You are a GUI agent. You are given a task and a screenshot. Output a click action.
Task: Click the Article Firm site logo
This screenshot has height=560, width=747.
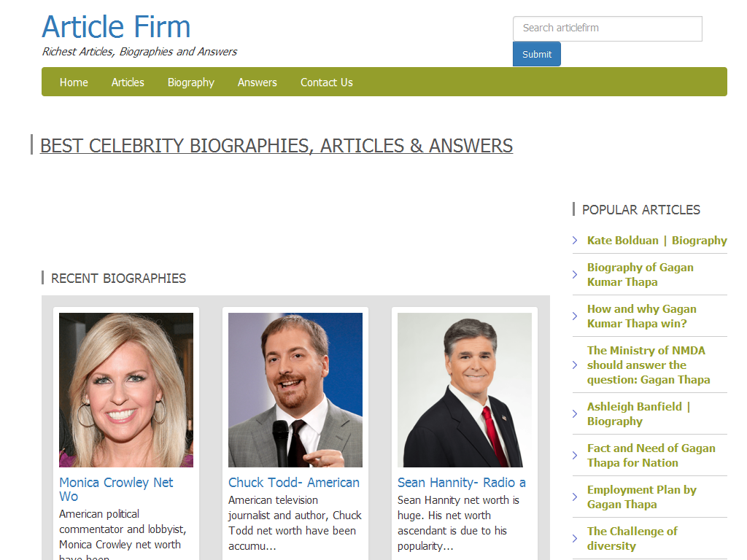pos(116,27)
